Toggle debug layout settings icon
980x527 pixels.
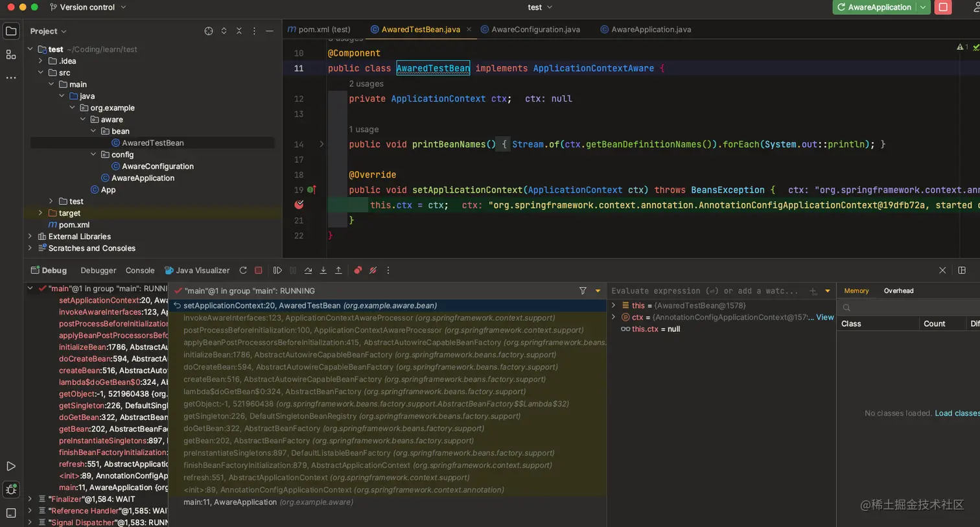pyautogui.click(x=962, y=270)
